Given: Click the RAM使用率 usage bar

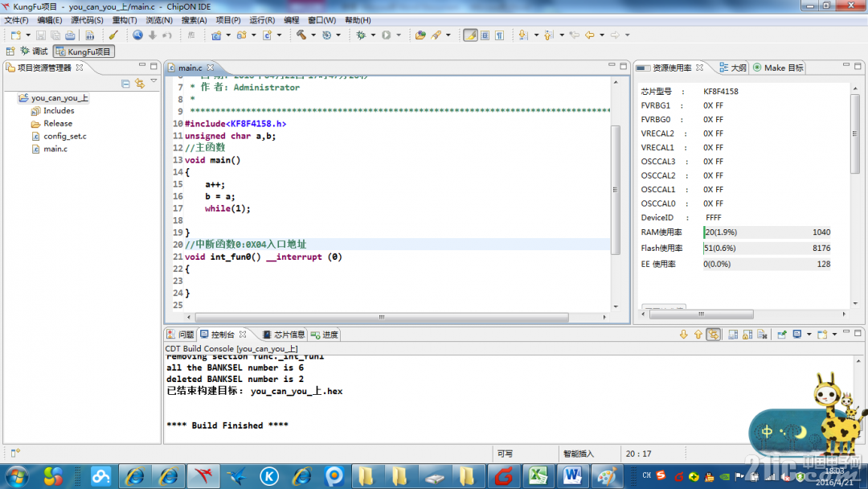Looking at the screenshot, I should pyautogui.click(x=767, y=232).
